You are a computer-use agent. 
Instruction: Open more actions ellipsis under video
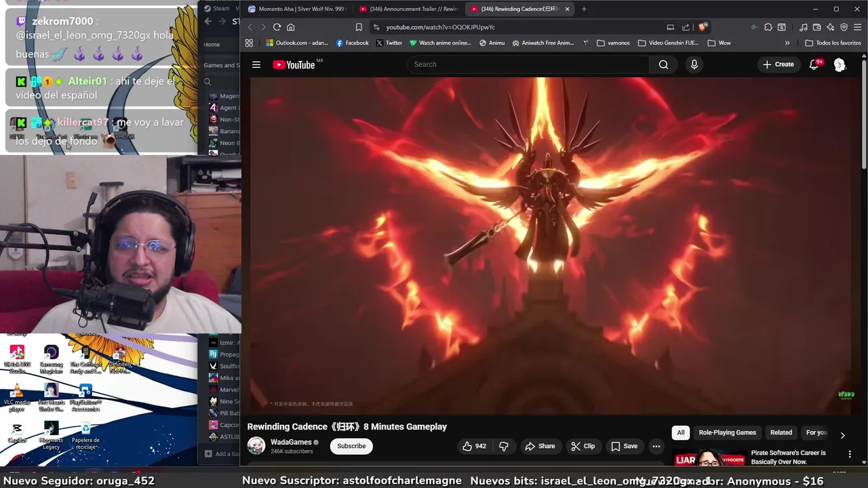[x=656, y=446]
